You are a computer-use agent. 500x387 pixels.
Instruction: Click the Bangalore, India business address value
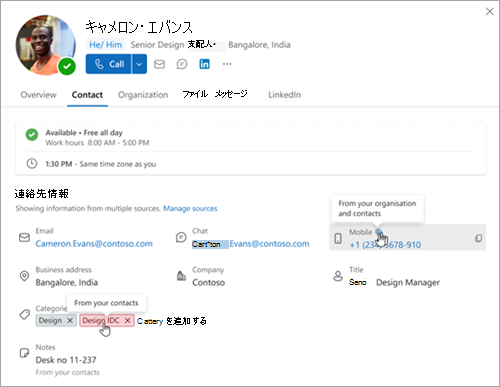pyautogui.click(x=67, y=282)
